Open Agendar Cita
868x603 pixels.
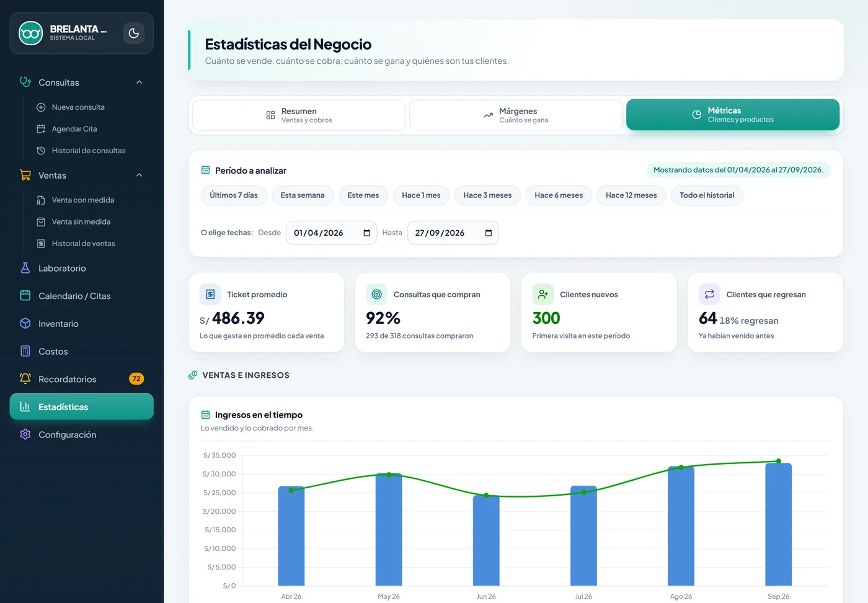(74, 129)
